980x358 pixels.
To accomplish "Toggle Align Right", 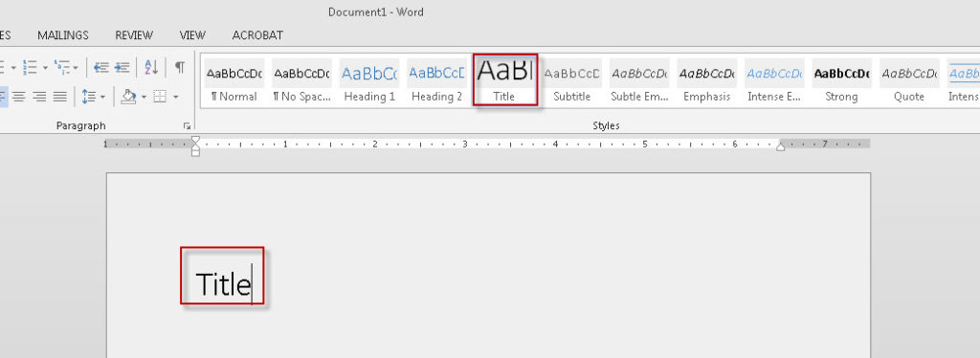I will (39, 97).
